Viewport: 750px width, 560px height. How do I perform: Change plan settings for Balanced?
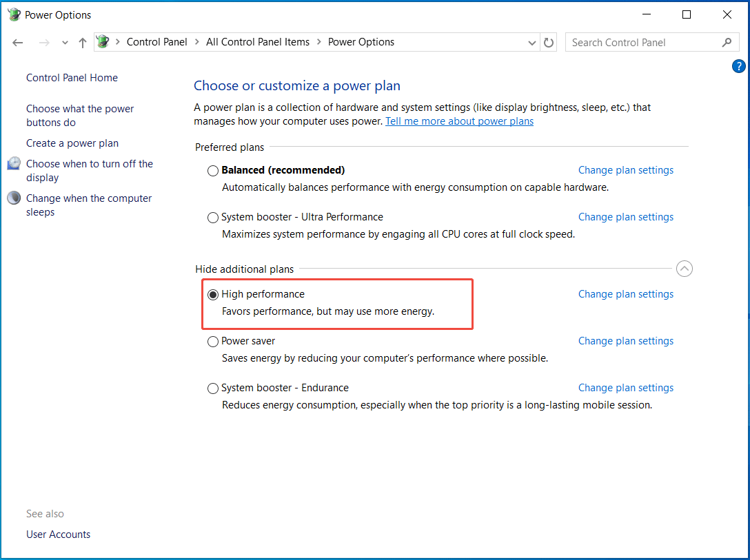click(x=626, y=170)
